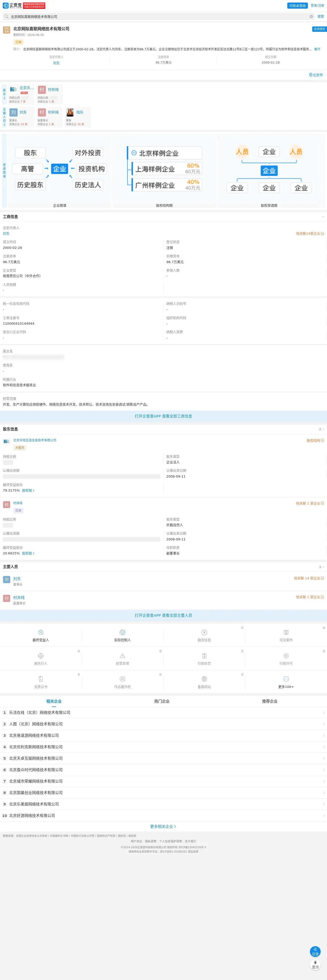Collapse the 工商信息 section
This screenshot has height=980, width=327.
pyautogui.click(x=323, y=217)
